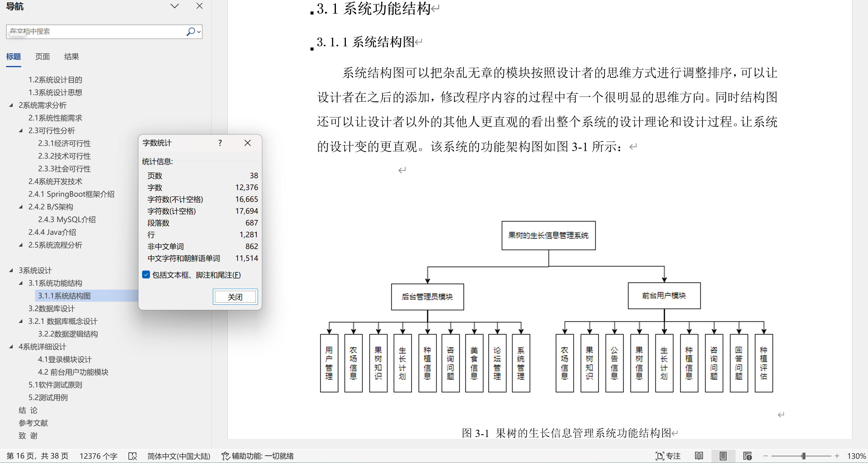Click language 简体中文(中国大陆) in status bar
This screenshot has width=868, height=463.
tap(179, 456)
